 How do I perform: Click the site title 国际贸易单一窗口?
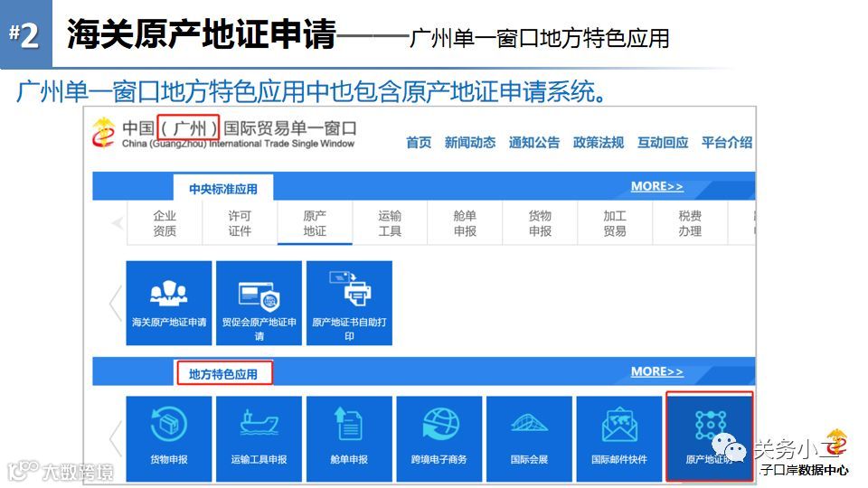coord(290,128)
